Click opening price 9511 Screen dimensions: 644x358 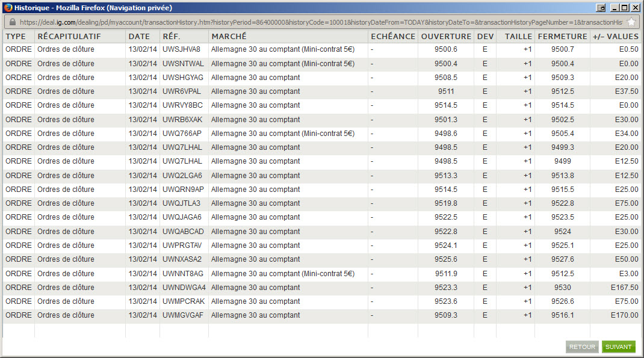click(445, 91)
